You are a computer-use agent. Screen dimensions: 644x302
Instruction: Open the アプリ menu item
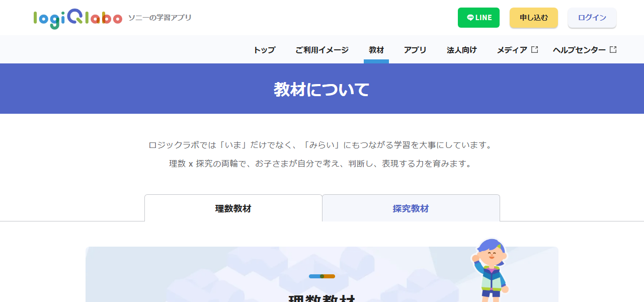[415, 50]
